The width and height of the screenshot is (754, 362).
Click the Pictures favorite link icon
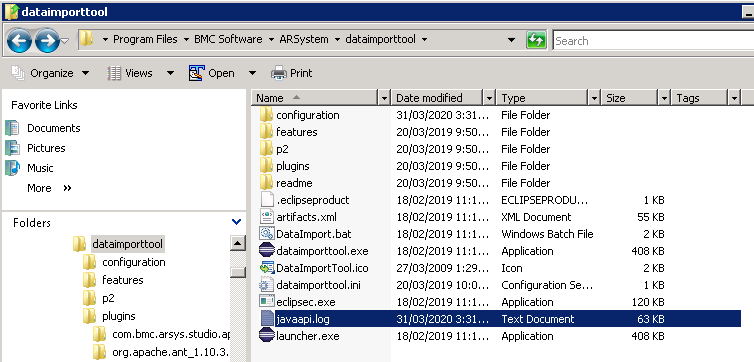pos(12,148)
